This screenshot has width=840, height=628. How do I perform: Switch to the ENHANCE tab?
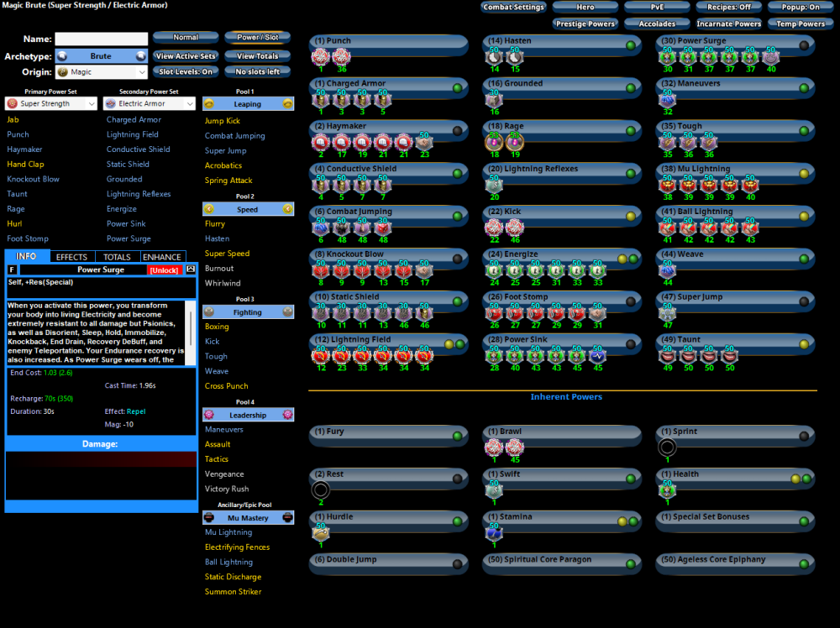coord(161,257)
